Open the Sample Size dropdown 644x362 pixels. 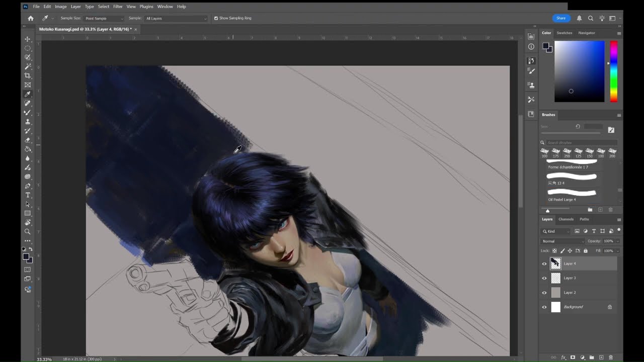click(104, 18)
